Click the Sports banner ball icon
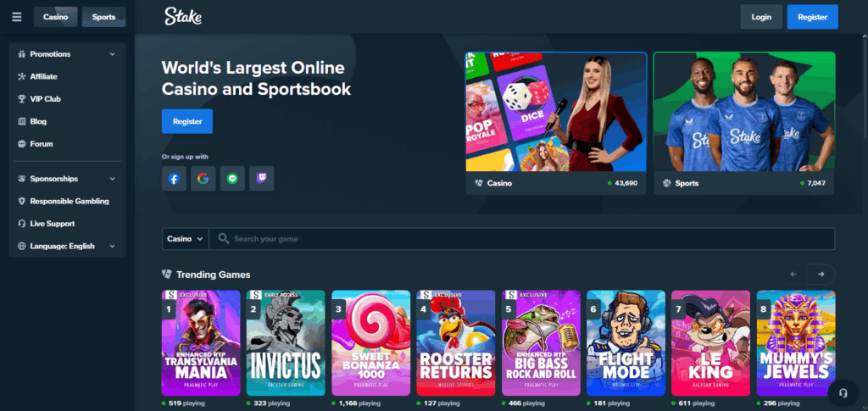The width and height of the screenshot is (868, 411). point(666,183)
